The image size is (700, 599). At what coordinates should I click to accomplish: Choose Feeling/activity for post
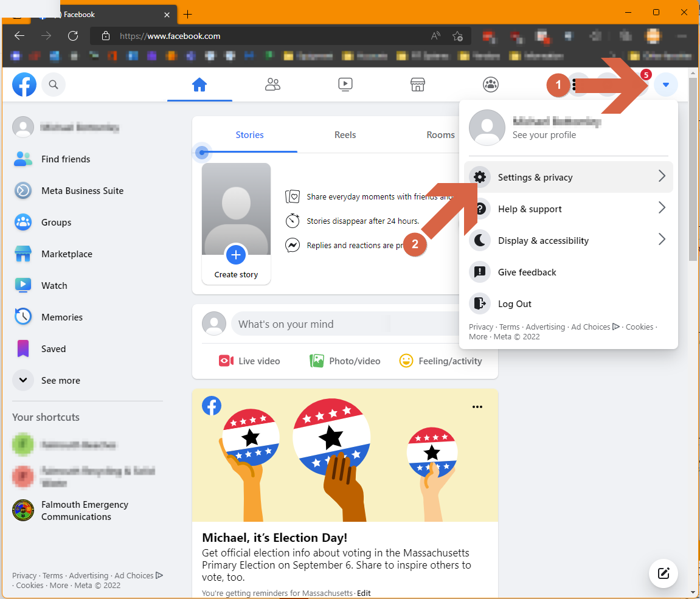tap(441, 361)
